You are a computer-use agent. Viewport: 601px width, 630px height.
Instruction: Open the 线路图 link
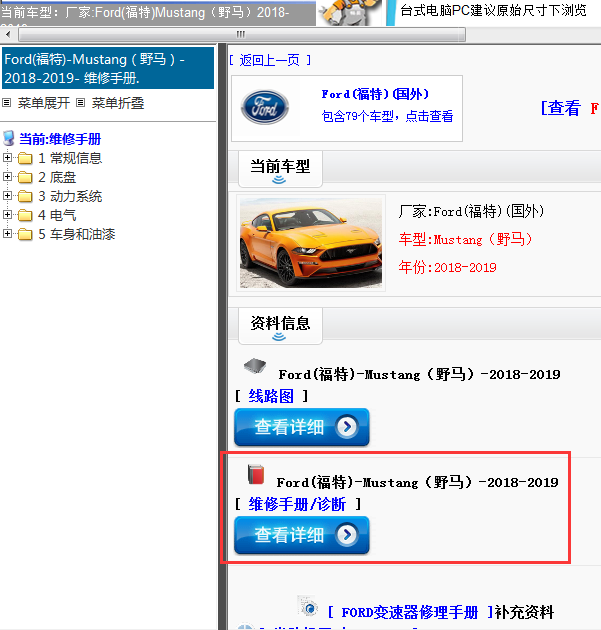(271, 396)
